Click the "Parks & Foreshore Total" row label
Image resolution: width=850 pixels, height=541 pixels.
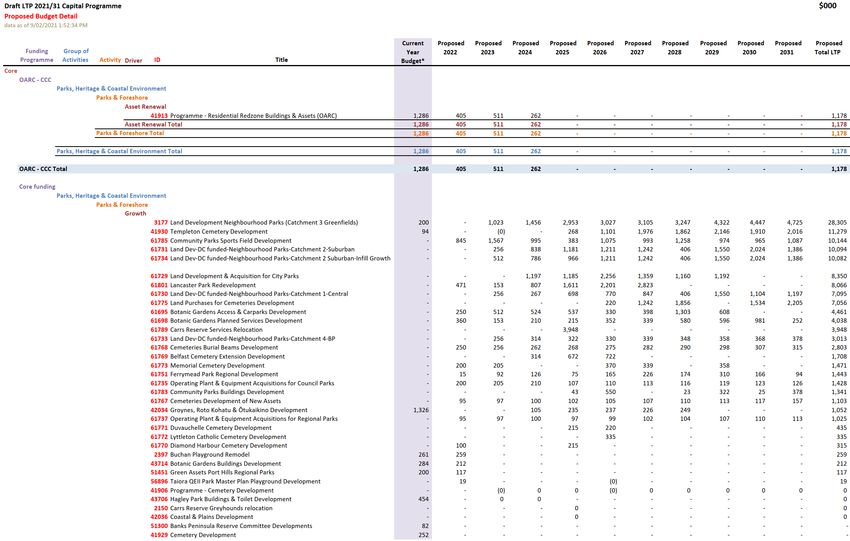(x=130, y=133)
